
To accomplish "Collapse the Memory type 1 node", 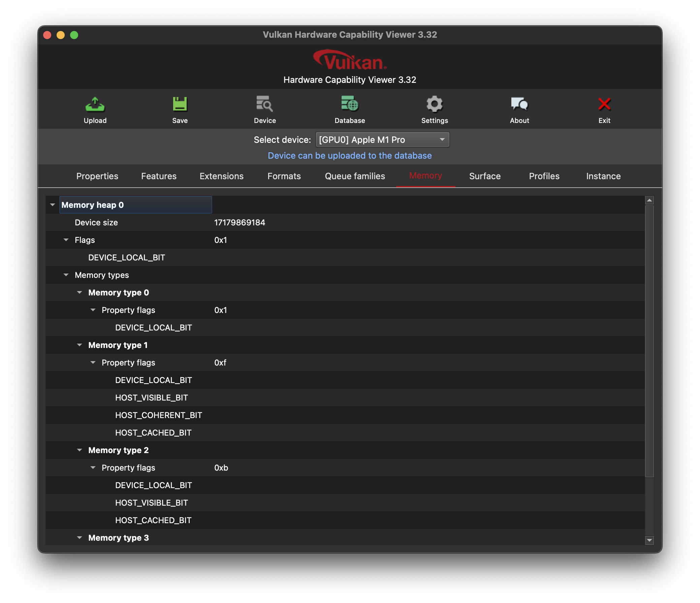I will [x=79, y=345].
